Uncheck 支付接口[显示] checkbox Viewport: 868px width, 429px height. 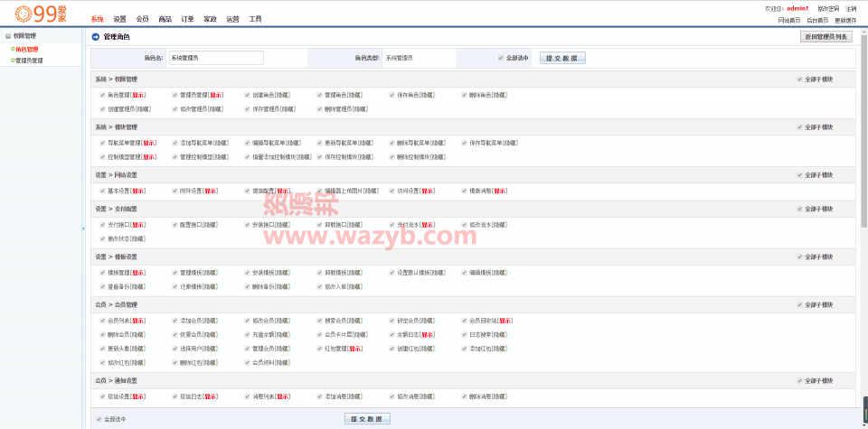tap(102, 225)
